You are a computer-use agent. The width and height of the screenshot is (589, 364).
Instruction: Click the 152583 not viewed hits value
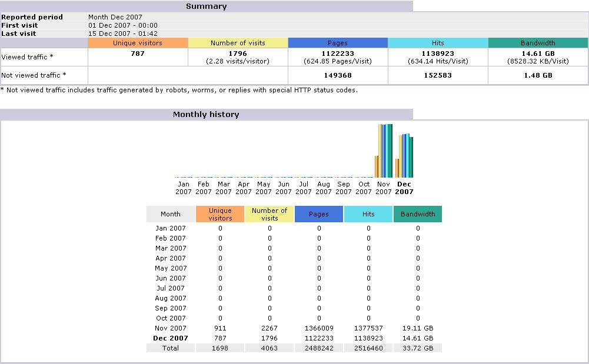click(438, 75)
